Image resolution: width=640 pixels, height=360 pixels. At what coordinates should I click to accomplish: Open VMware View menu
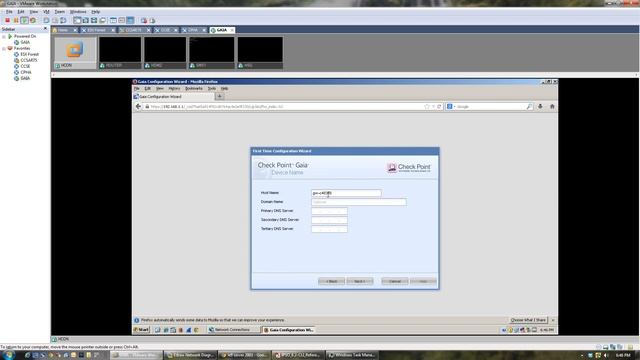(33, 12)
